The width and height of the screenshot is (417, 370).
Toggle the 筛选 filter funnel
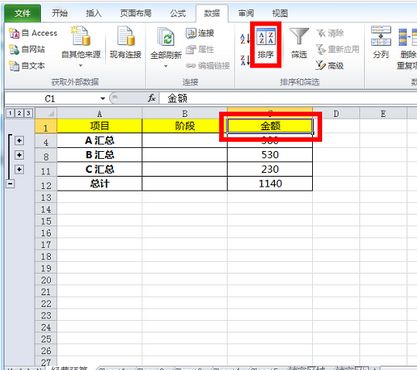299,43
